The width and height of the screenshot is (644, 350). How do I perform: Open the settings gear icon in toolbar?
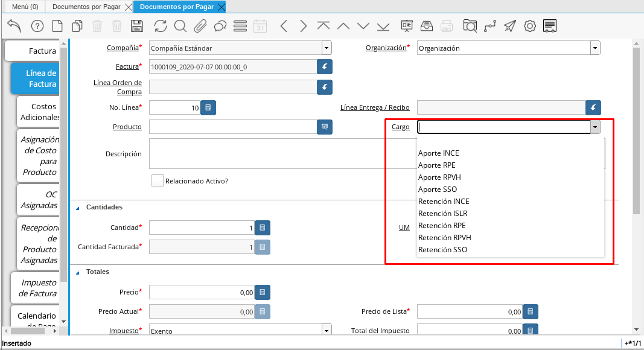tap(530, 26)
